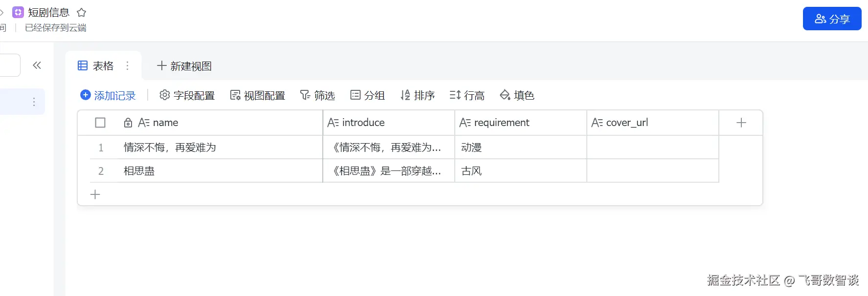
Task: Open the 填色 fill color options
Action: [x=517, y=95]
